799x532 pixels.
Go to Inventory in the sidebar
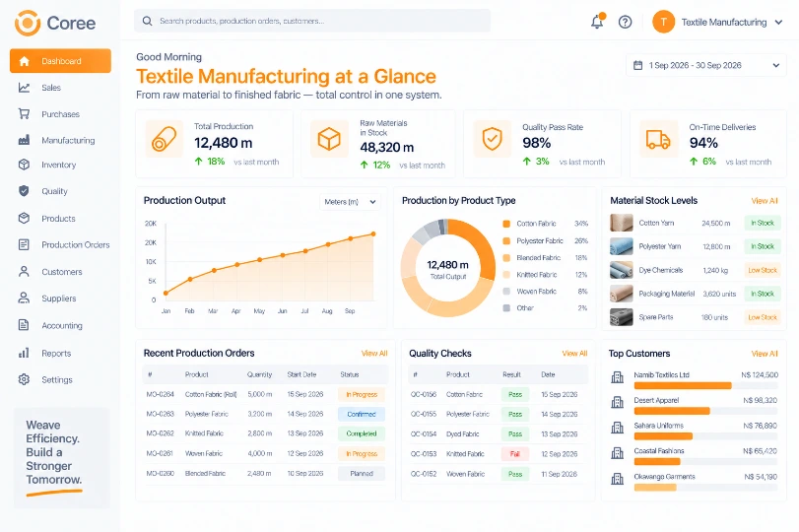60,165
